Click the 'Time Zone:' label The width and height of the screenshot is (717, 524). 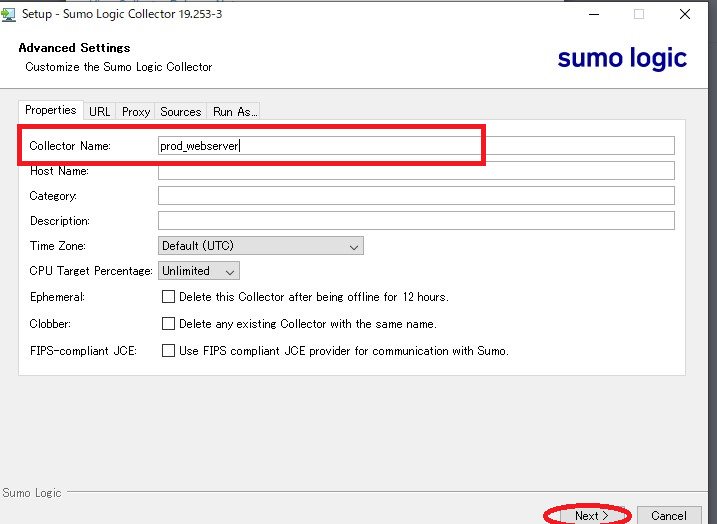tap(58, 246)
